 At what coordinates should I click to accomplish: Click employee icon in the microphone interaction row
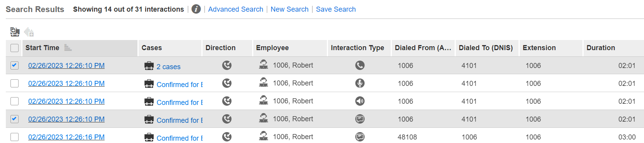pos(263,82)
